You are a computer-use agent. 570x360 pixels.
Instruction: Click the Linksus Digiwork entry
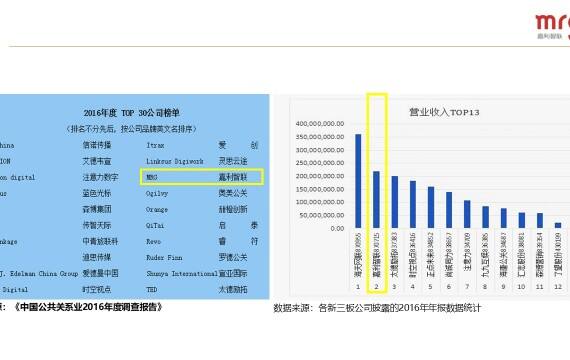175,161
